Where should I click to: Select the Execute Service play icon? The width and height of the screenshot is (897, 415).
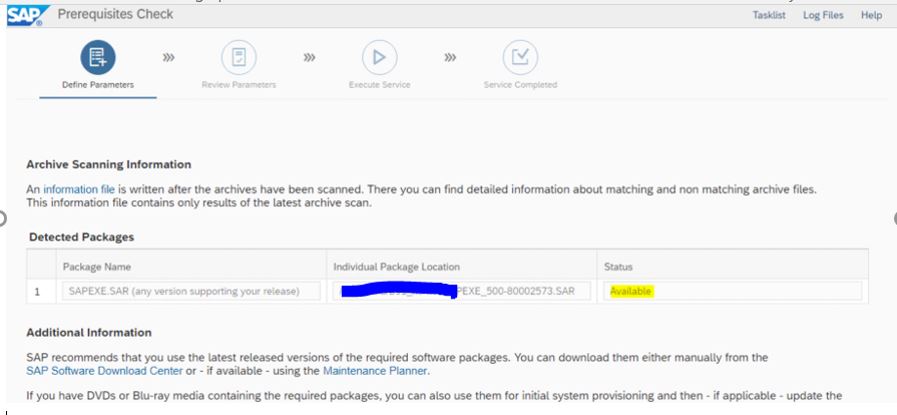[x=379, y=57]
